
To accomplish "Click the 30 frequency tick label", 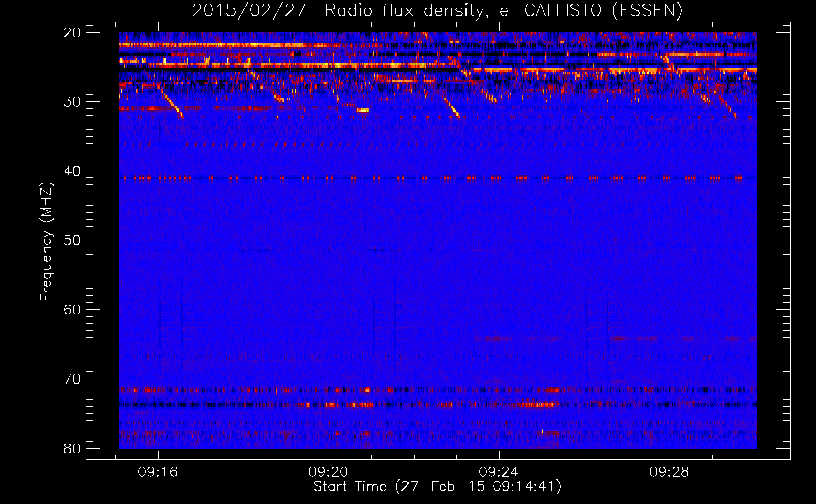I will [x=73, y=102].
